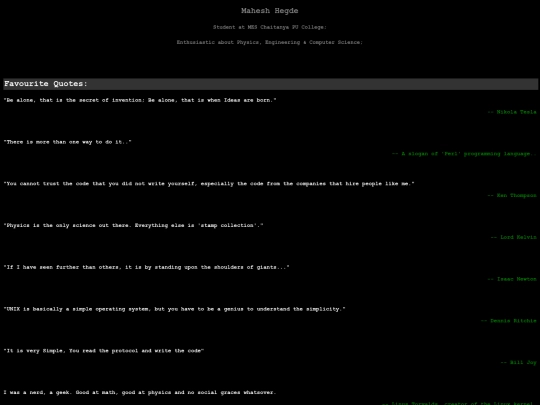This screenshot has width=540, height=405.
Task: Click the '-- Nikola Tesla' attribution
Action: [x=512, y=112]
